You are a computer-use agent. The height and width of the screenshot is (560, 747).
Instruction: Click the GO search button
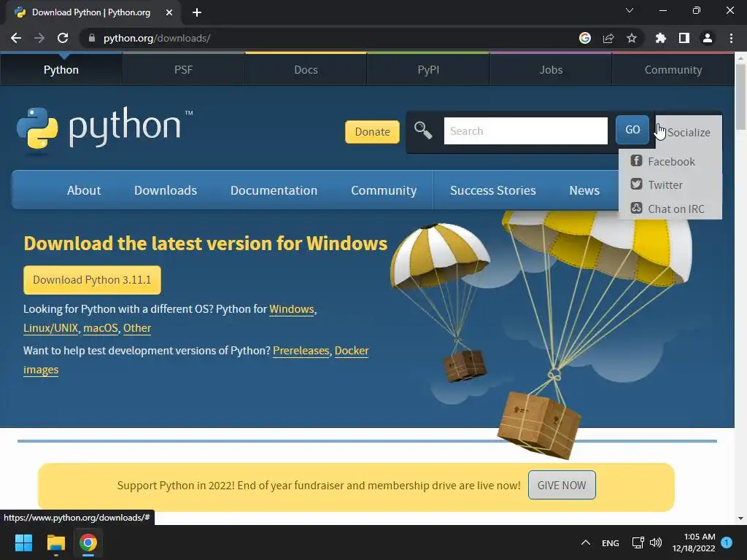coord(632,130)
